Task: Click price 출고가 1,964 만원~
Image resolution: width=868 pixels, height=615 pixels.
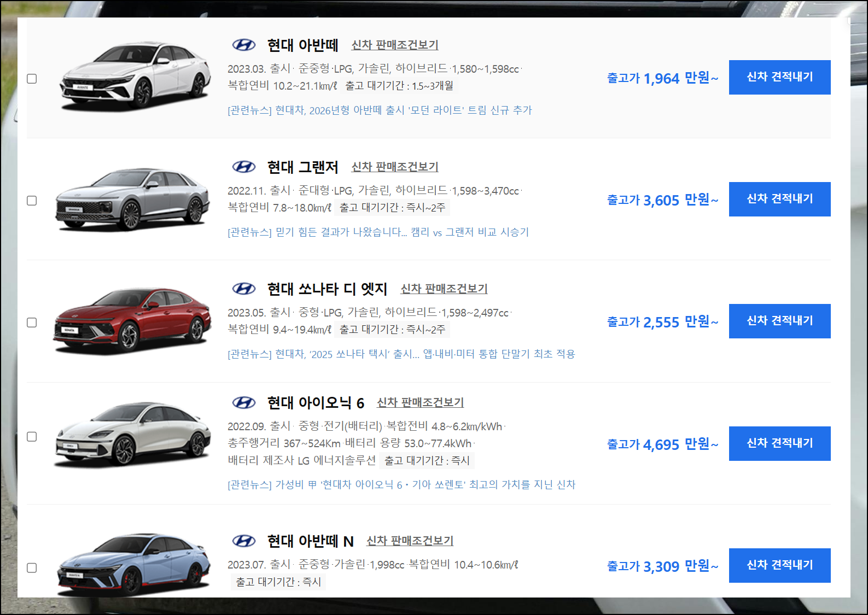Action: 662,78
